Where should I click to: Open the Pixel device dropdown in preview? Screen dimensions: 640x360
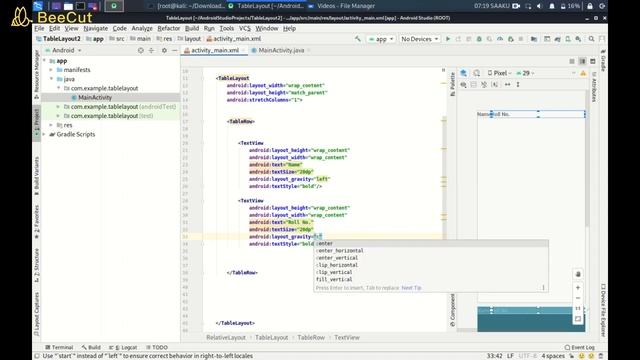pyautogui.click(x=500, y=73)
